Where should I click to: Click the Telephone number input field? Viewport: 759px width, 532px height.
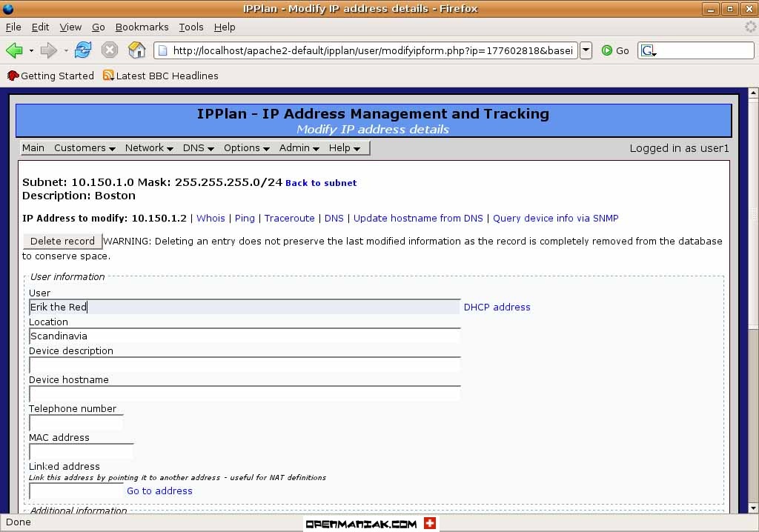click(x=76, y=422)
